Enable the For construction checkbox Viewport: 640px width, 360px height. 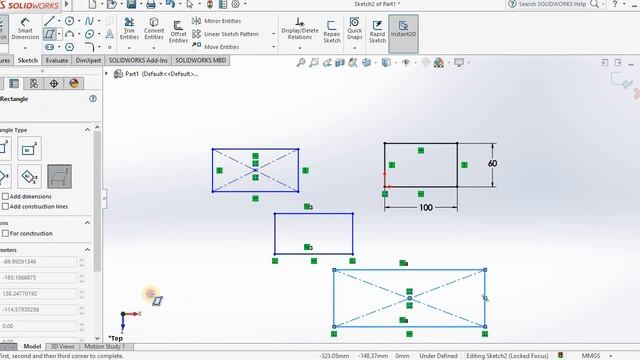coord(5,233)
